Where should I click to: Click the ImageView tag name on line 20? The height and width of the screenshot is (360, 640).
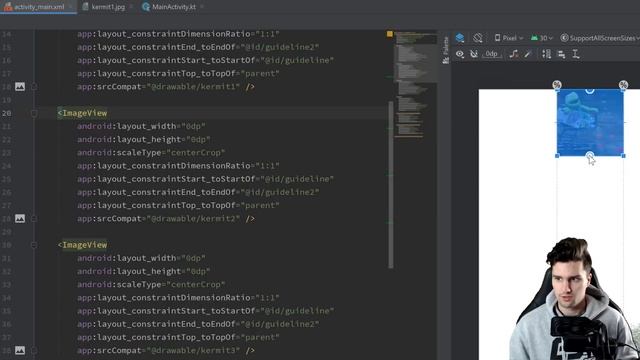(84, 113)
